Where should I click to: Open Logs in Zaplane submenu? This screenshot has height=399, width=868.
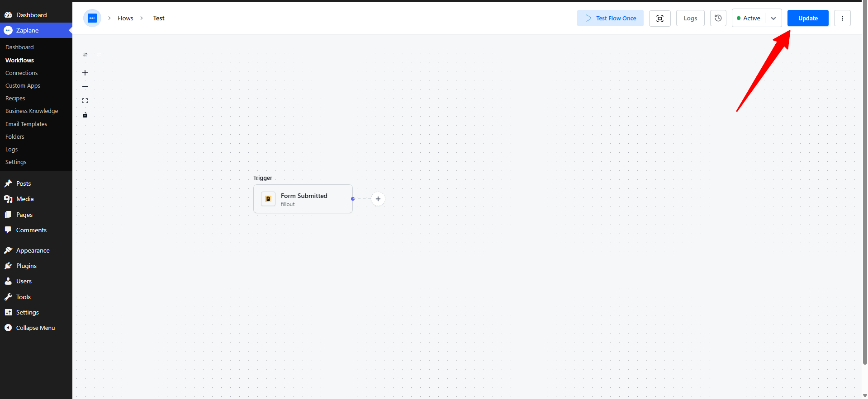click(11, 149)
